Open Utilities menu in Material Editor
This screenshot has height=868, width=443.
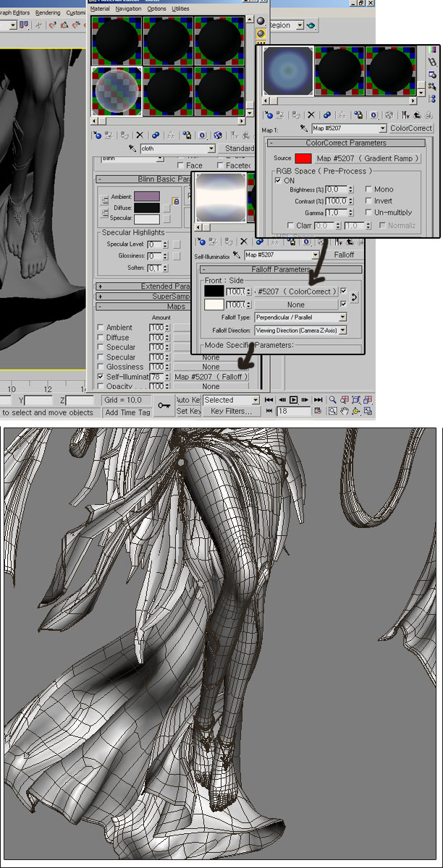pos(180,9)
